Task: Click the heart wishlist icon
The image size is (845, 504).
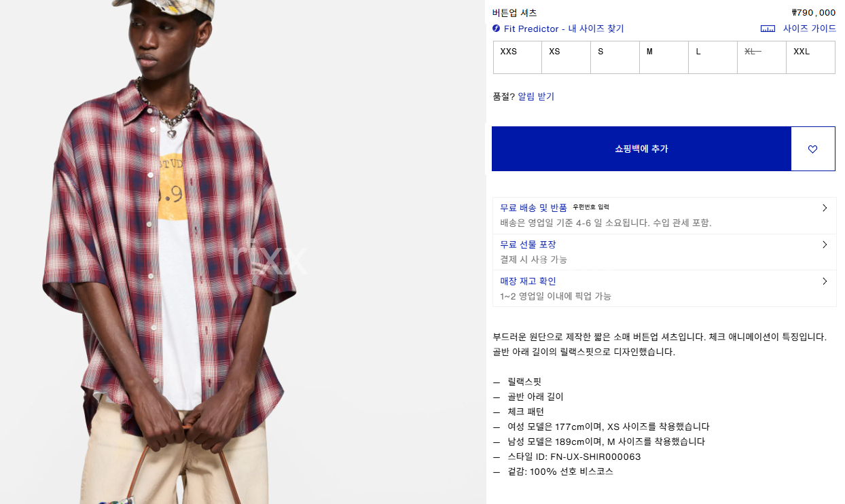Action: click(x=813, y=149)
